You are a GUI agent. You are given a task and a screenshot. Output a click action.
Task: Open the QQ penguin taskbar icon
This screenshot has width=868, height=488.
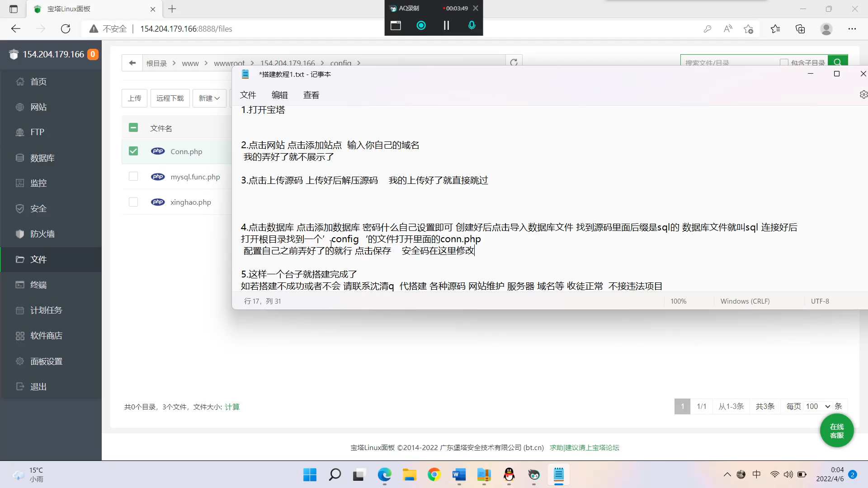coord(509,474)
